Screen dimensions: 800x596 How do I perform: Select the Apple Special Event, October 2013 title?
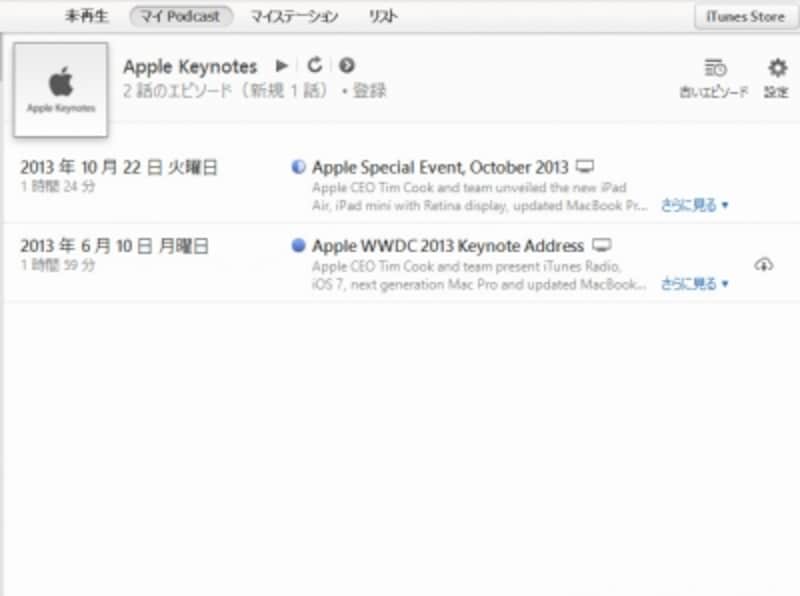pyautogui.click(x=440, y=167)
